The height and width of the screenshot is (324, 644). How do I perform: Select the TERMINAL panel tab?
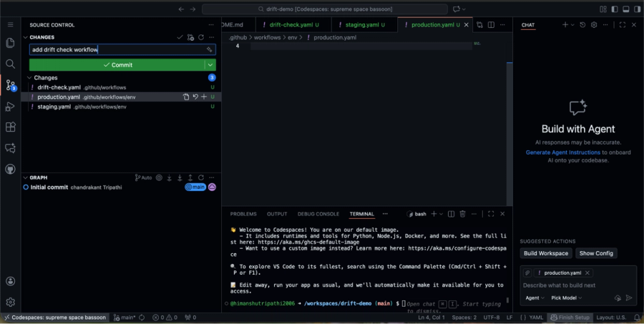click(362, 214)
